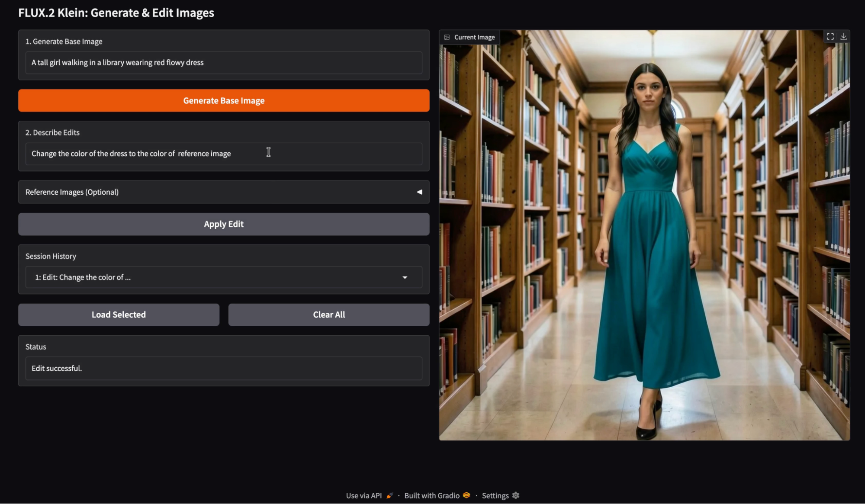Download the current image

pyautogui.click(x=843, y=37)
